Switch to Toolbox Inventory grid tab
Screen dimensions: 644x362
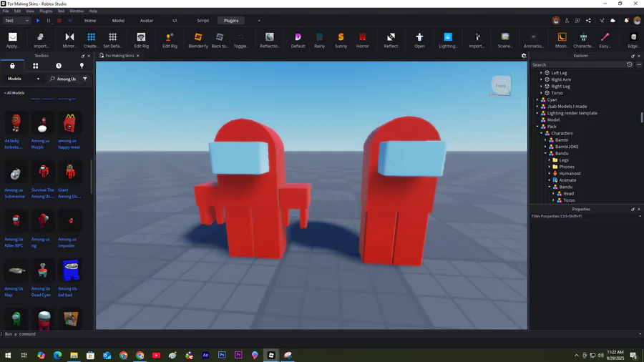(35, 66)
